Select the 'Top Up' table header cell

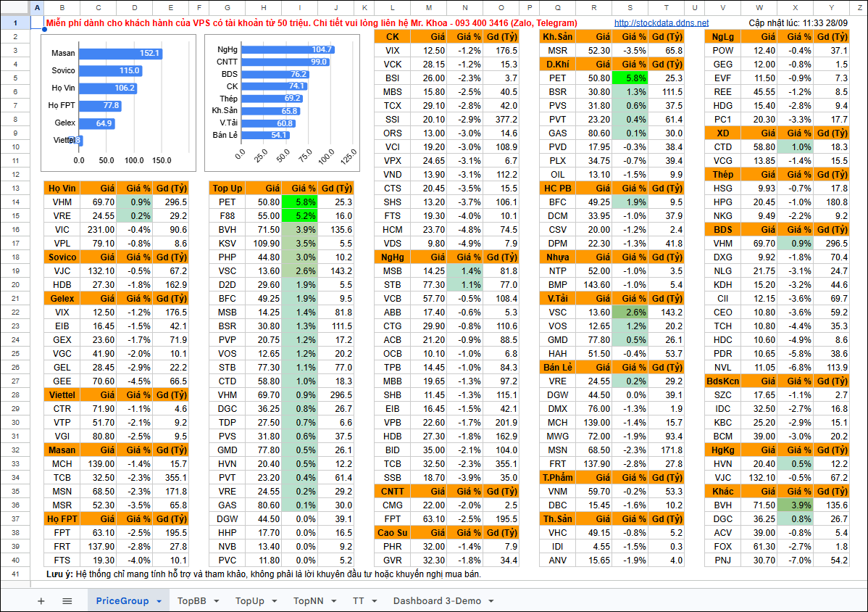[227, 189]
